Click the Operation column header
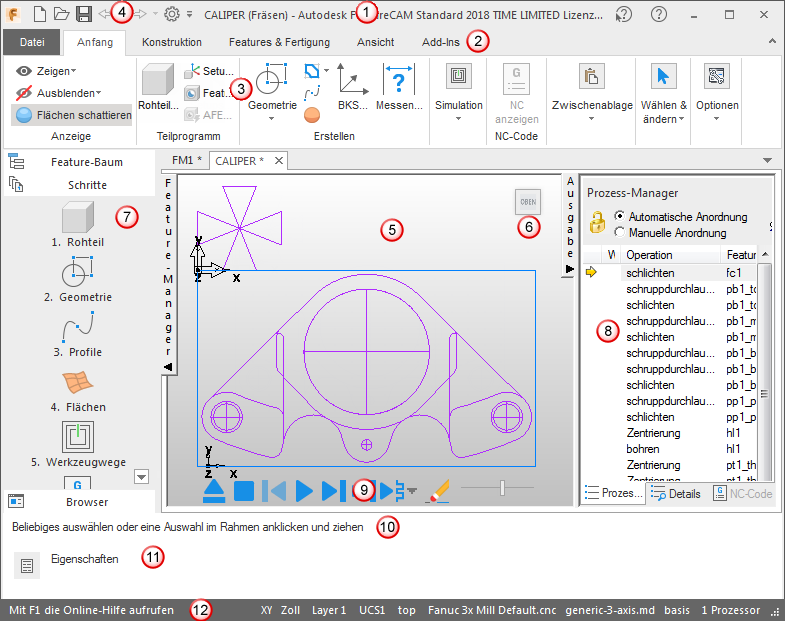 coord(670,255)
